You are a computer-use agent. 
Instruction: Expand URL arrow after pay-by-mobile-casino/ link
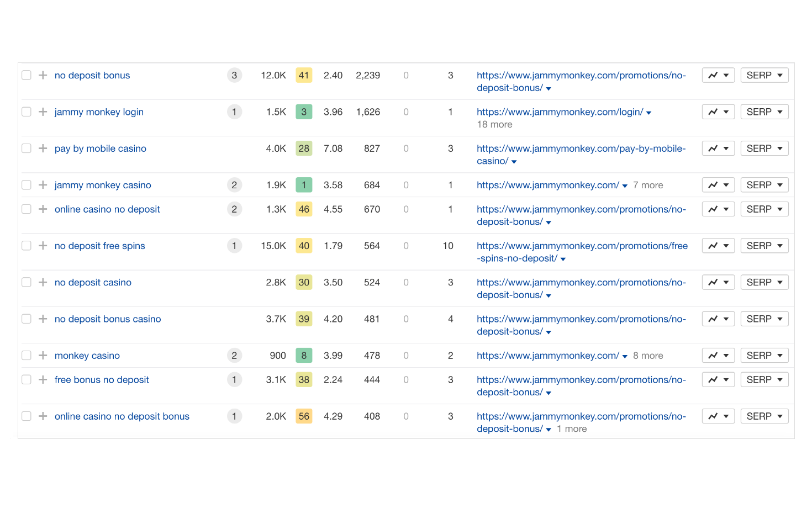[514, 162]
